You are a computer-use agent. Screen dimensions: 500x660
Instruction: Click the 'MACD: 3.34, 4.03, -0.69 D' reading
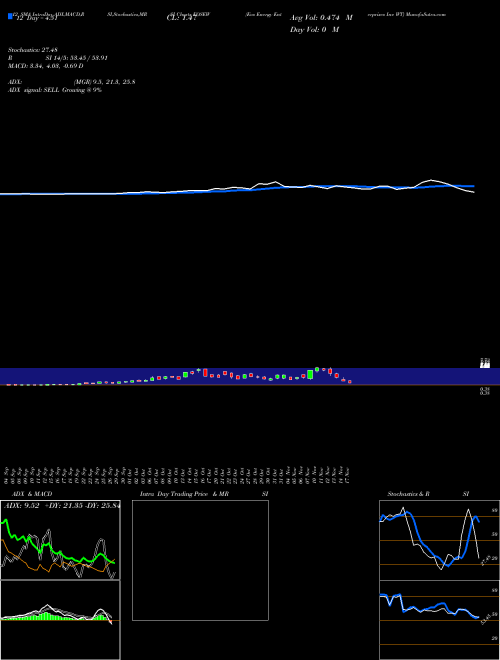(x=45, y=66)
